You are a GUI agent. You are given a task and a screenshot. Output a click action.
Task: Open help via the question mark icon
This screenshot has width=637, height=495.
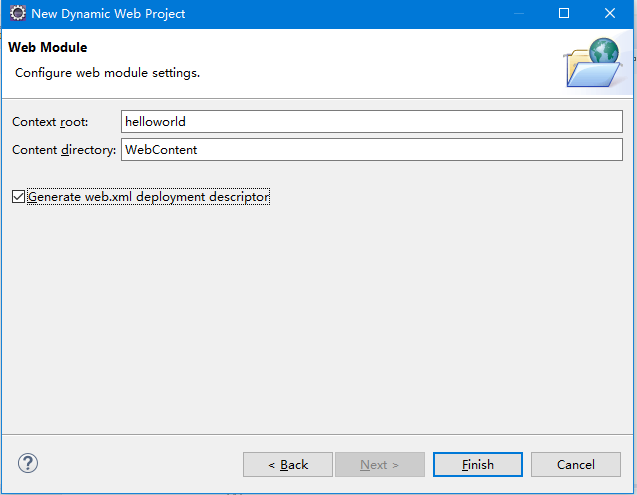tap(28, 463)
